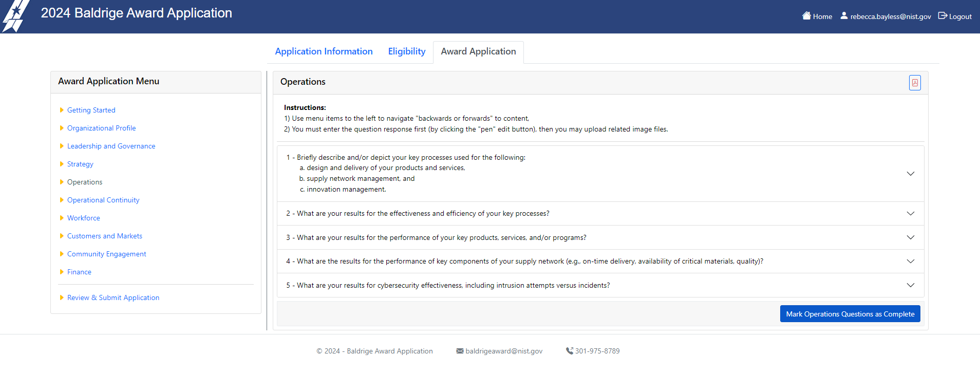Image resolution: width=980 pixels, height=373 pixels.
Task: Expand question 4 on supply network results
Action: pyautogui.click(x=910, y=262)
